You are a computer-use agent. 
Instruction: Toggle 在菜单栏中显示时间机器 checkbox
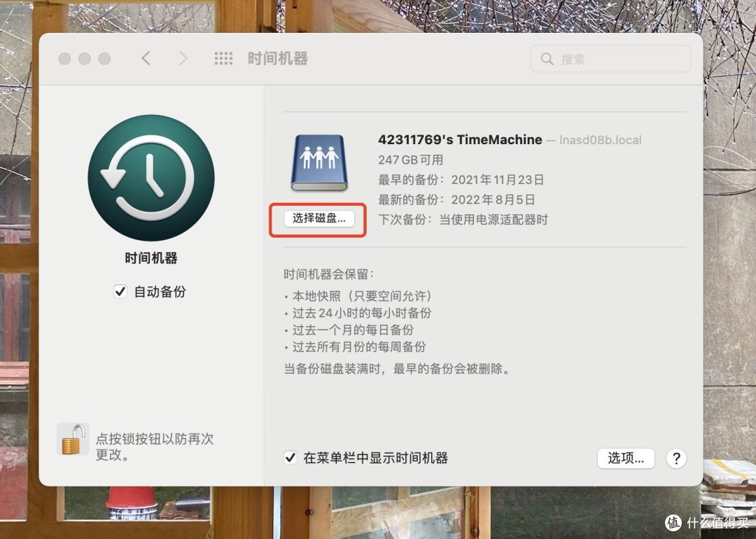[290, 458]
